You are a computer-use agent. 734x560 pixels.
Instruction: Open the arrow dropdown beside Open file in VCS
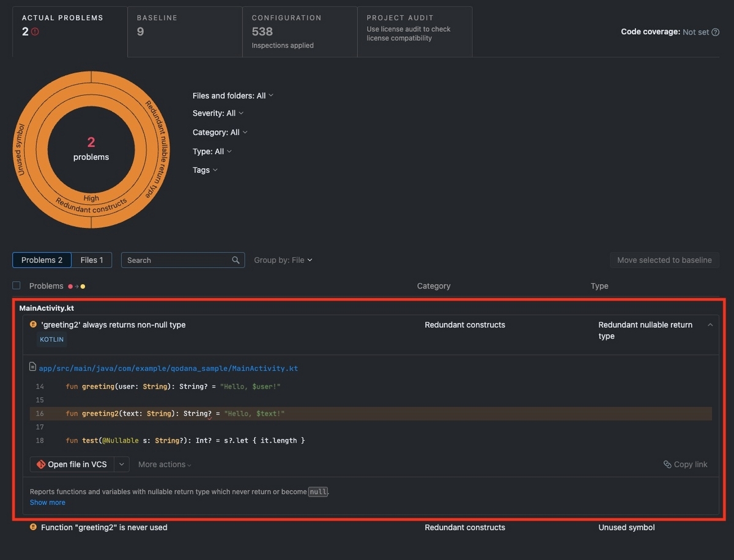[x=122, y=465]
